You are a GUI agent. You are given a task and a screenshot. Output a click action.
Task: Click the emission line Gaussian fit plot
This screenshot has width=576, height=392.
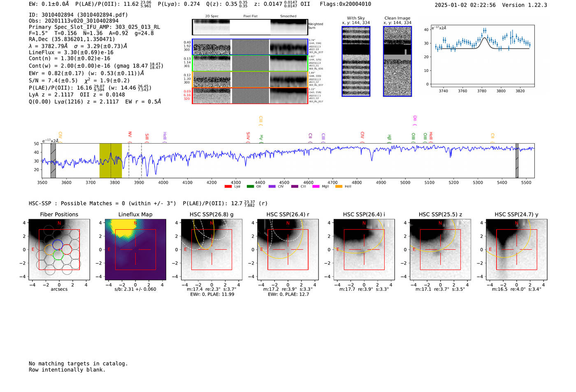pyautogui.click(x=483, y=56)
